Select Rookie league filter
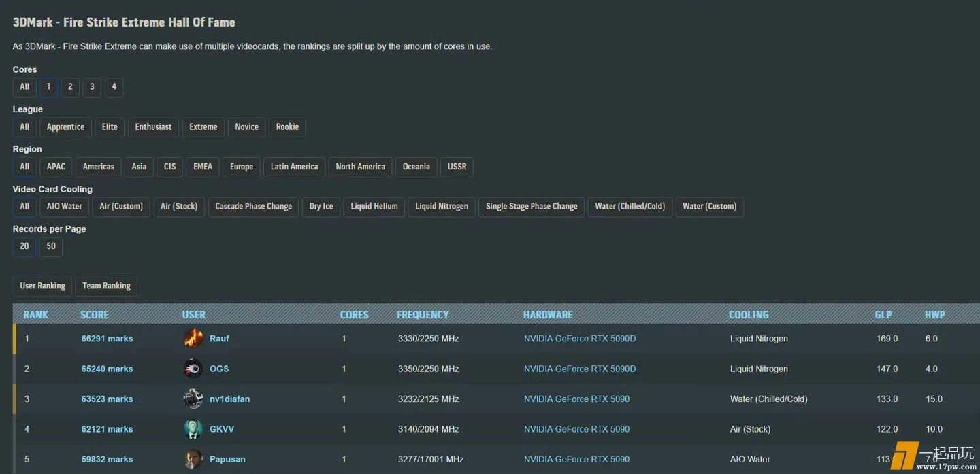This screenshot has height=474, width=980. coord(287,127)
